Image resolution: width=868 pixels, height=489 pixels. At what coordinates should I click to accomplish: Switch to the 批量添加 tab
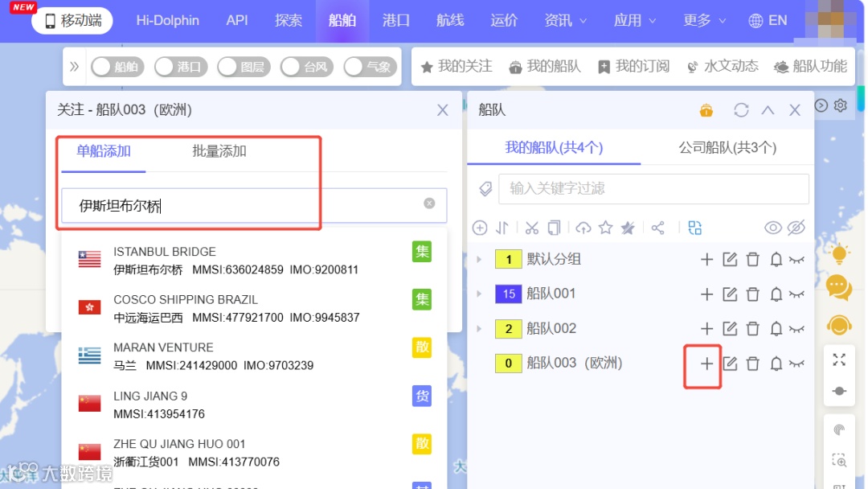coord(219,151)
